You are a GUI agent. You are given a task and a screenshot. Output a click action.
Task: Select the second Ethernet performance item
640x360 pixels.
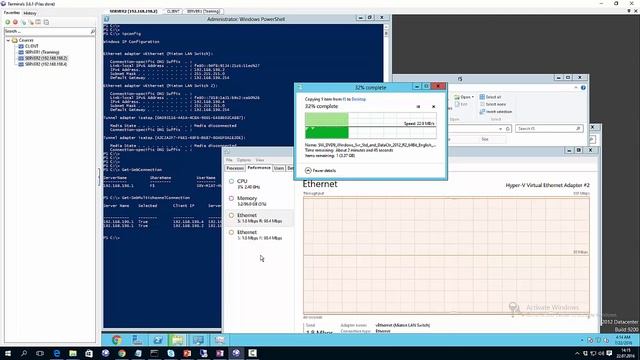tap(259, 235)
